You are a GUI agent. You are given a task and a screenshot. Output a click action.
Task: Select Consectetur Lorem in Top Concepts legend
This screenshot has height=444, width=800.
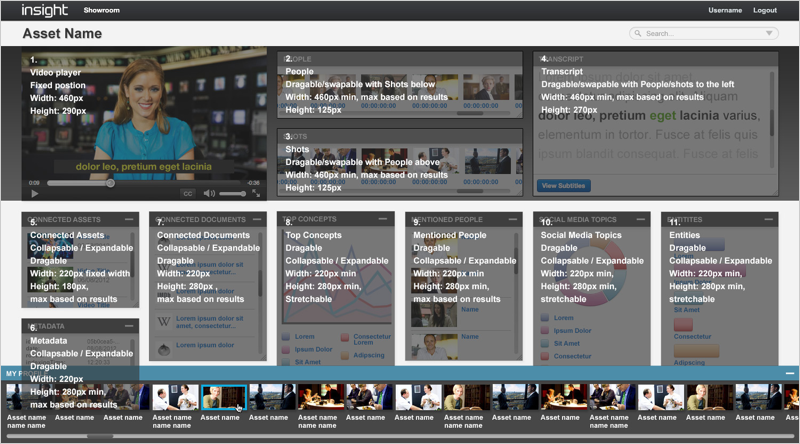click(x=372, y=339)
